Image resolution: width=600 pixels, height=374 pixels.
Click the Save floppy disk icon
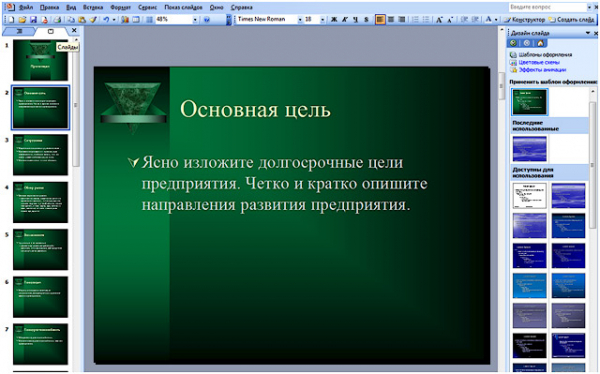coord(33,20)
